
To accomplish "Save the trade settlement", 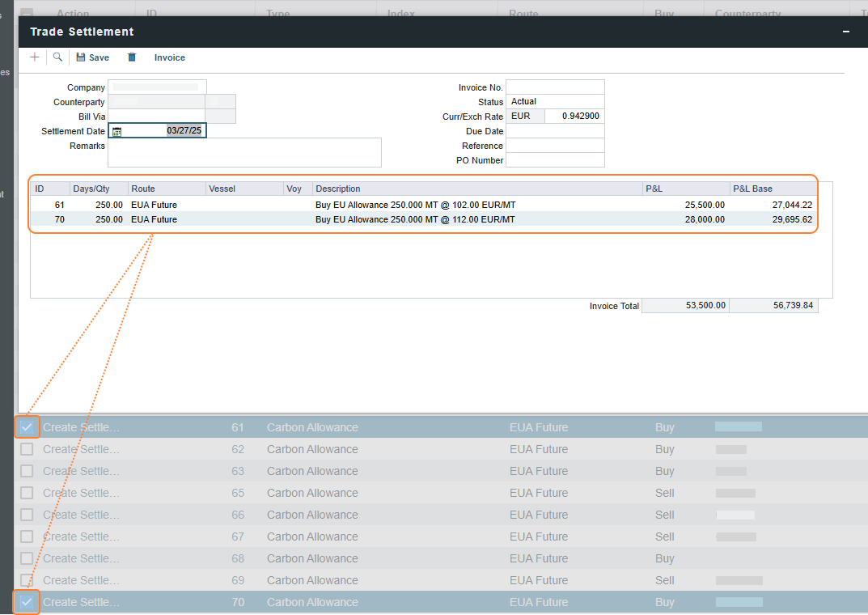I will click(x=93, y=57).
